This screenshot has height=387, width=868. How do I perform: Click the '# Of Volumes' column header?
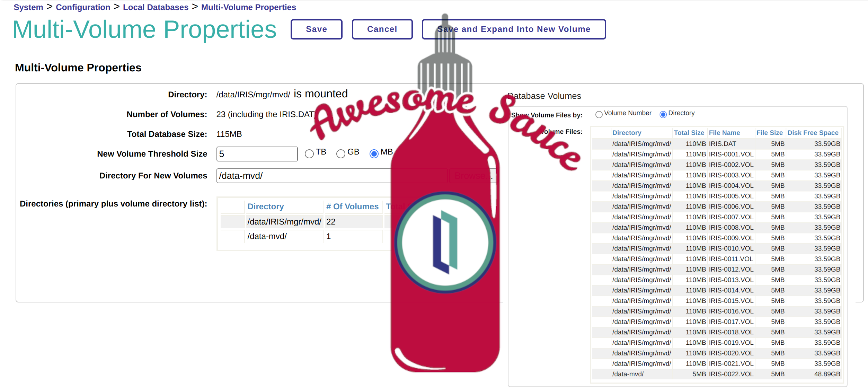tap(352, 206)
